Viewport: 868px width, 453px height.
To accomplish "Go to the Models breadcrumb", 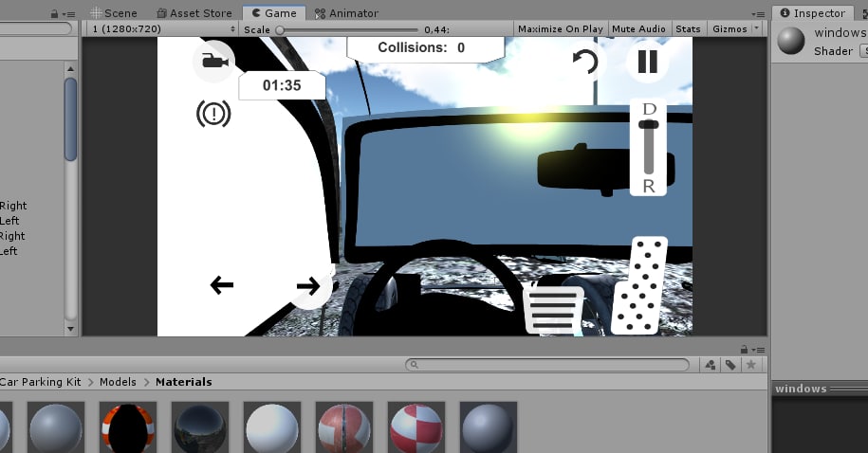I will tap(118, 382).
